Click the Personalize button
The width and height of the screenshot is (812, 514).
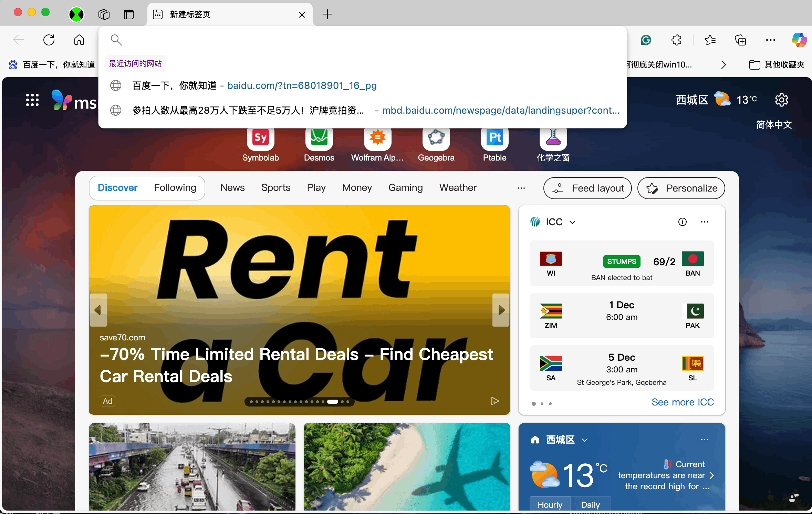click(681, 188)
